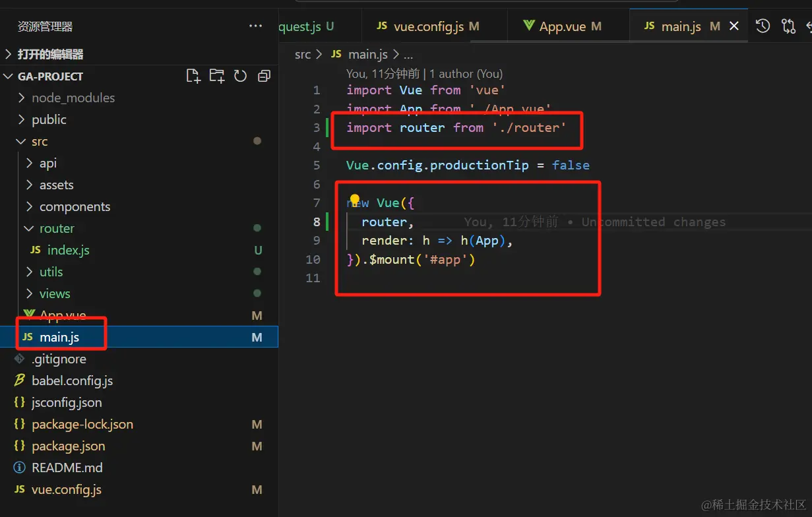Open the .gitignore file
This screenshot has width=812, height=517.
(x=59, y=359)
